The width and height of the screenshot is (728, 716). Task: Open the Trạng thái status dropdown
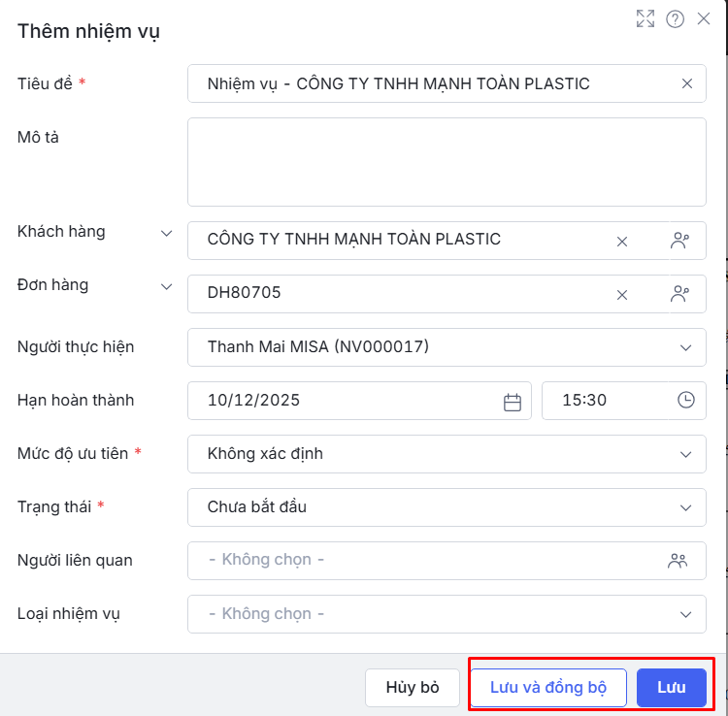pos(686,506)
